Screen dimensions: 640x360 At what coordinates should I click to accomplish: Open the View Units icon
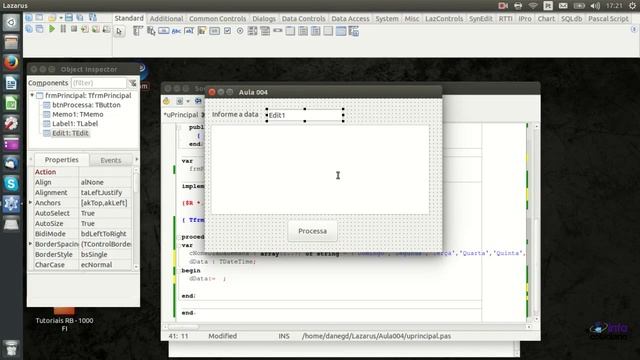pos(29,29)
